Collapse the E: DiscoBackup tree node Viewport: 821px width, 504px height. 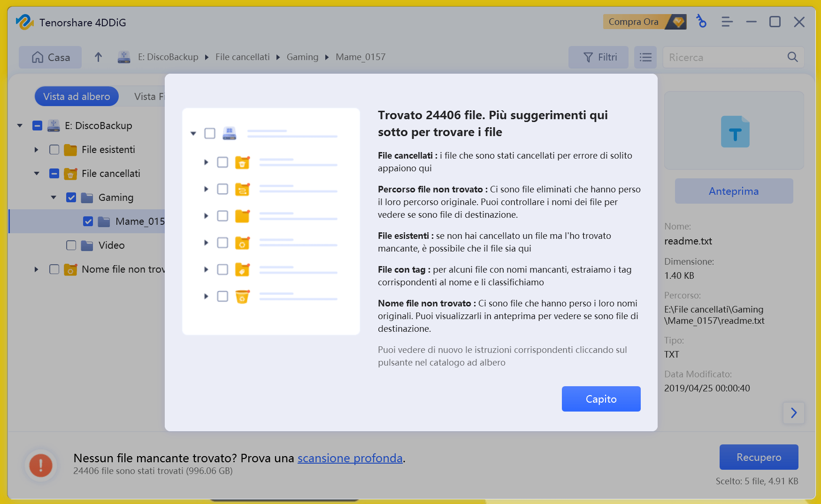click(x=20, y=126)
